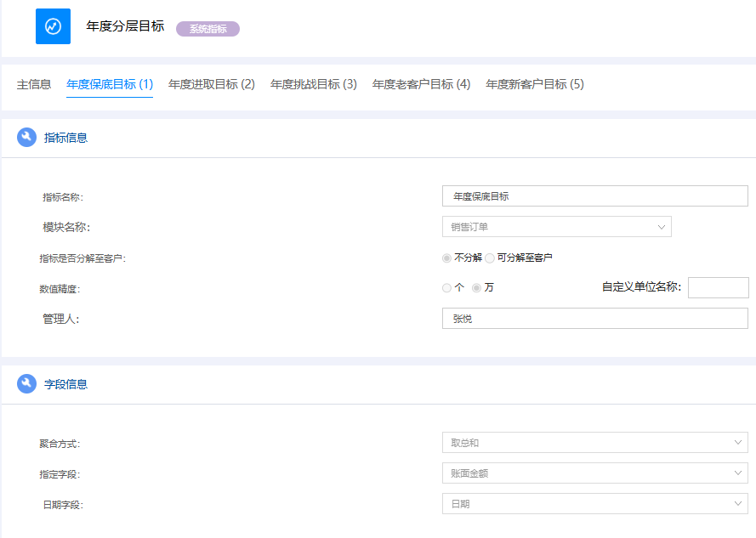The image size is (756, 538).
Task: Click the 管理人: label
Action: pos(60,319)
